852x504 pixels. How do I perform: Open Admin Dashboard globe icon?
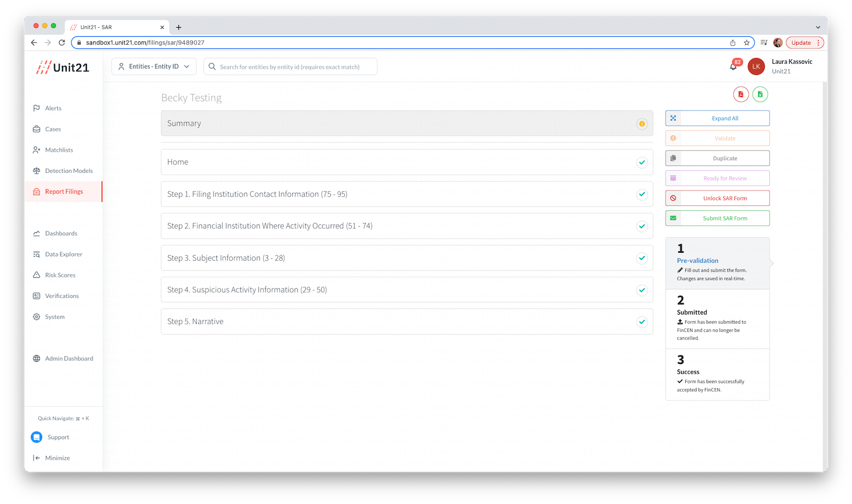click(36, 359)
